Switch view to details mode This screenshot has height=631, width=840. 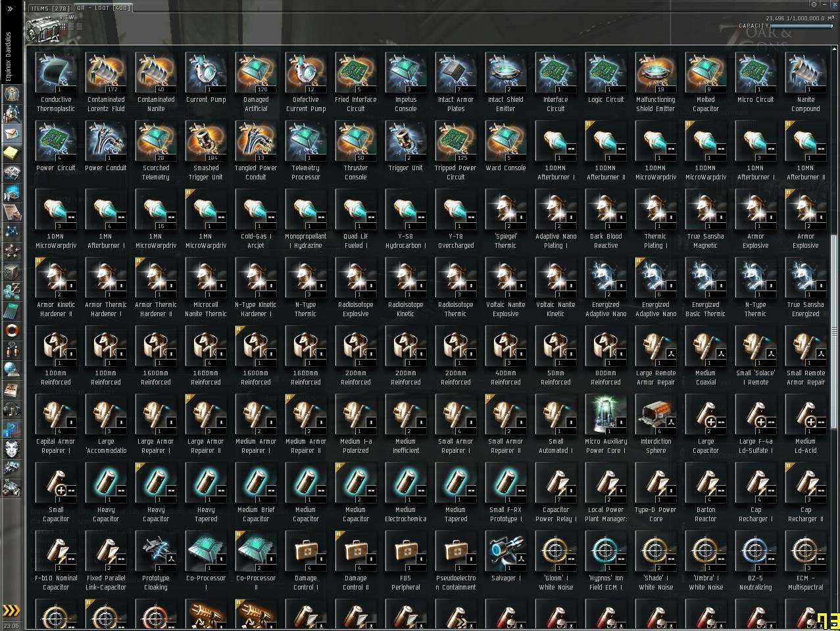tap(72, 26)
